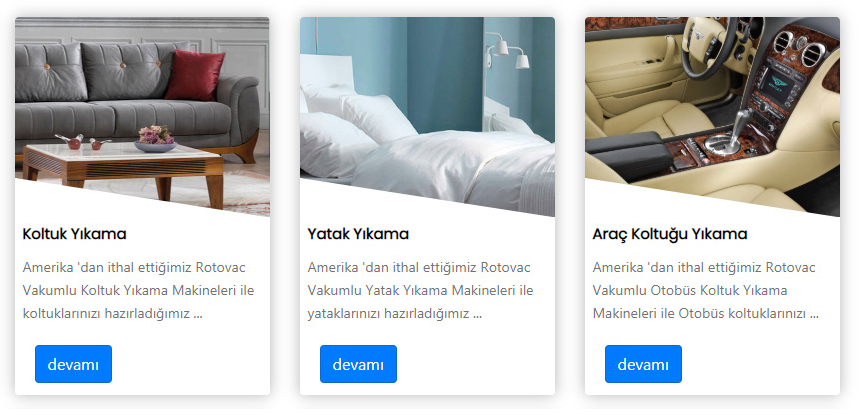Open the Yatak Yıkama heading
This screenshot has height=415, width=859.
[358, 234]
